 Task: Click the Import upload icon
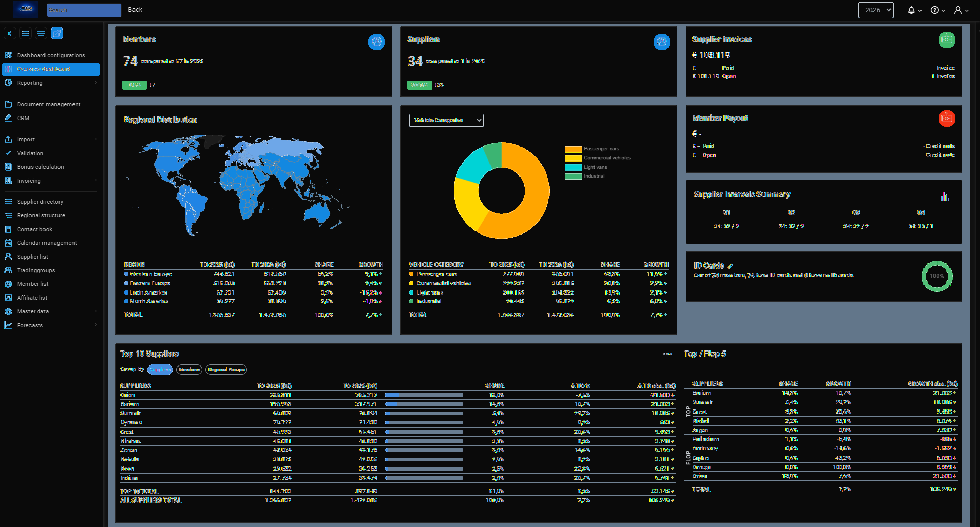point(8,139)
